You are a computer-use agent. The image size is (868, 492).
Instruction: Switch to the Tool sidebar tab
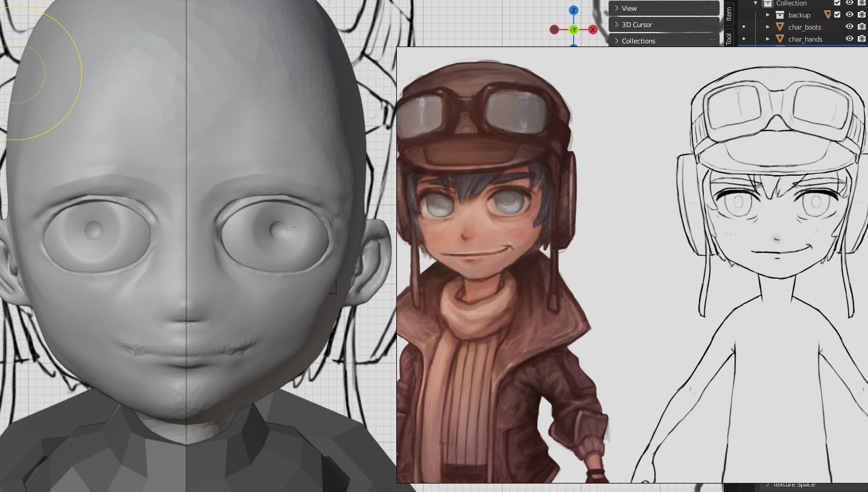tap(728, 37)
